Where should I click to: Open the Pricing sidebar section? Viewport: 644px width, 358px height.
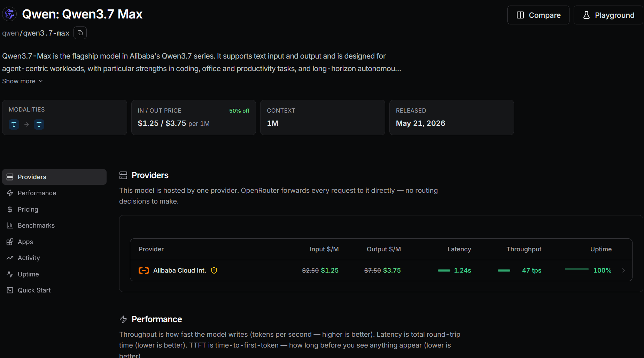coord(54,209)
